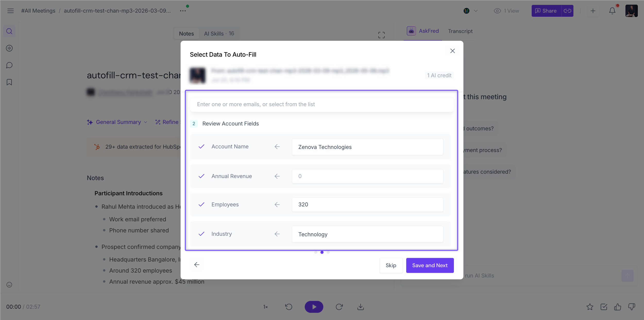Select the second step pagination dot
This screenshot has width=644, height=320.
coord(322,252)
